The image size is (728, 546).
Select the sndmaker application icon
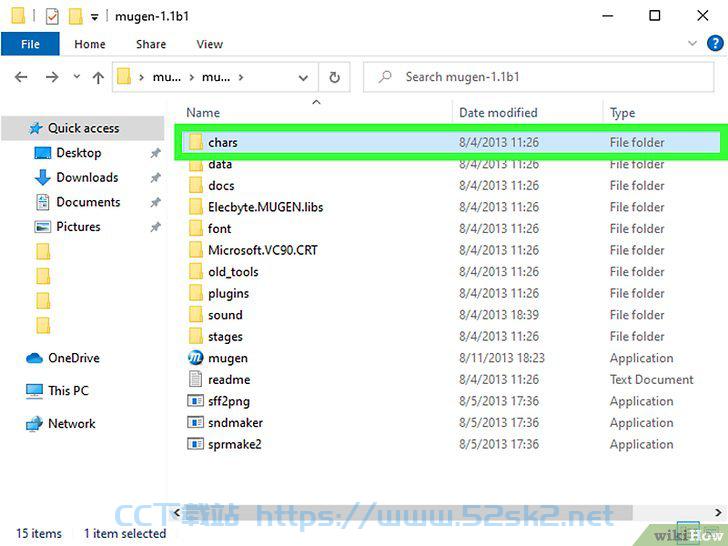click(x=195, y=422)
